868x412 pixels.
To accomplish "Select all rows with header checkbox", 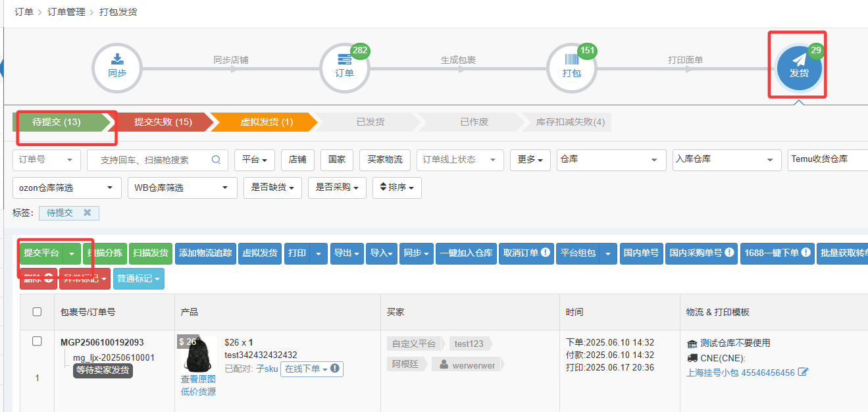I will pos(37,312).
